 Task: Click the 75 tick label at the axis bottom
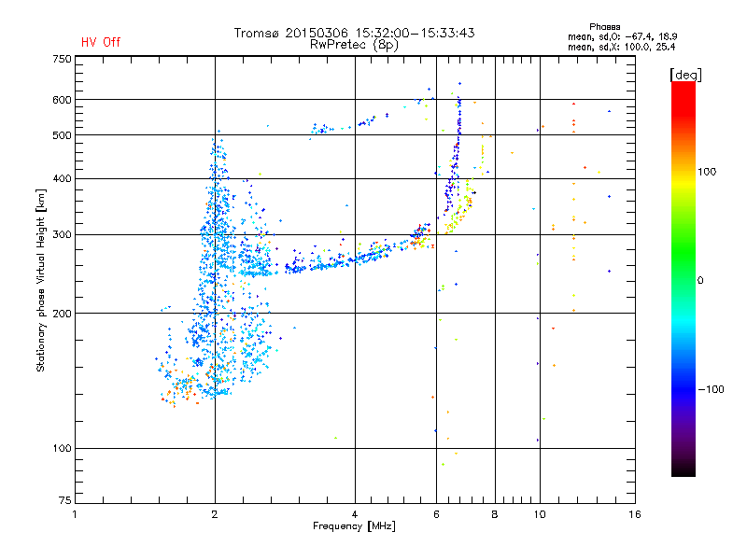click(x=65, y=500)
